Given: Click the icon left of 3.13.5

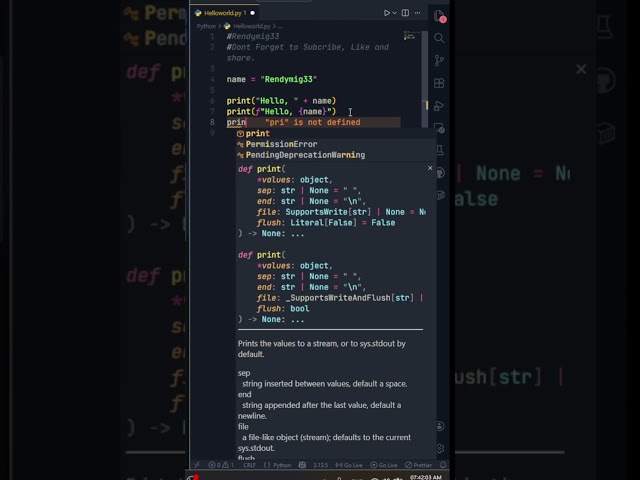Looking at the screenshot, I should coord(302,465).
